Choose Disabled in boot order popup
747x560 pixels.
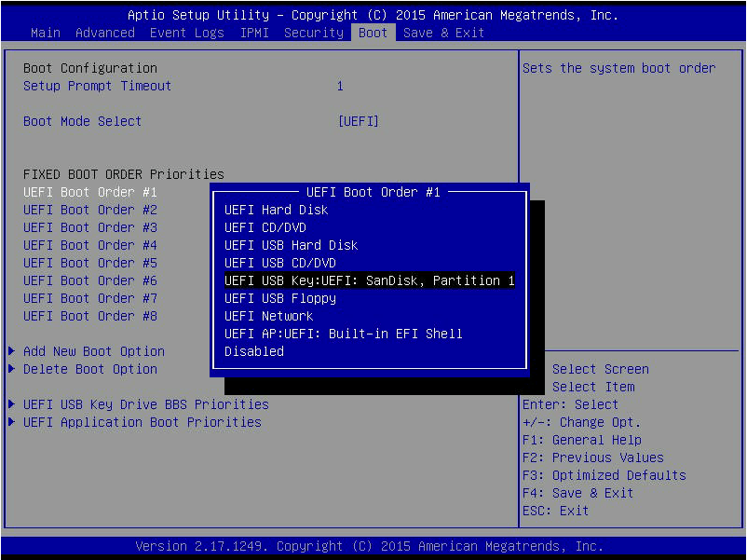point(253,351)
